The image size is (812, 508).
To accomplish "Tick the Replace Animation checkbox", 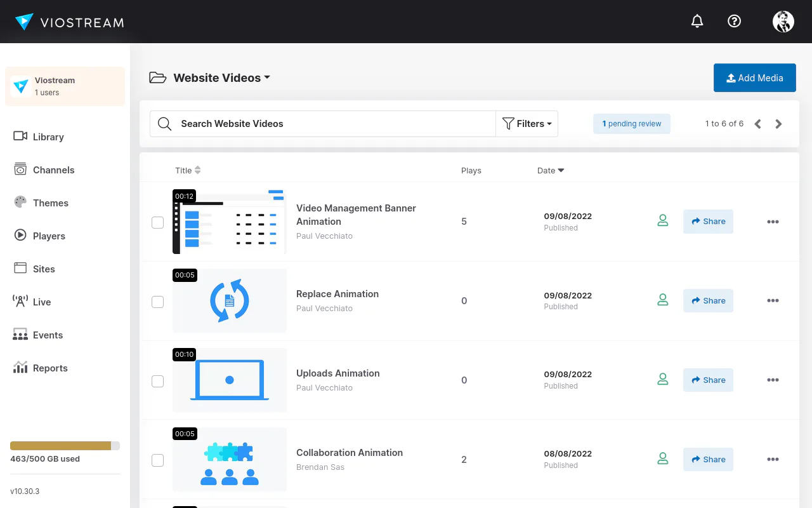I will pos(157,302).
